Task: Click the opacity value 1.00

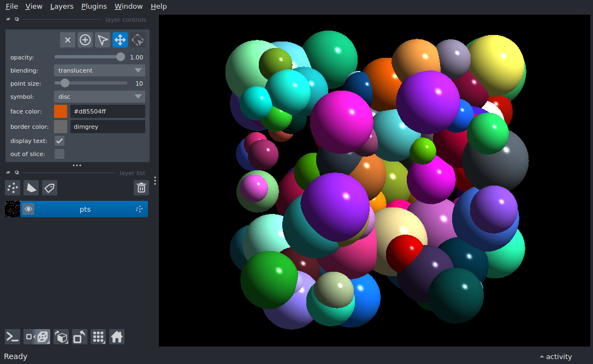Action: (137, 57)
